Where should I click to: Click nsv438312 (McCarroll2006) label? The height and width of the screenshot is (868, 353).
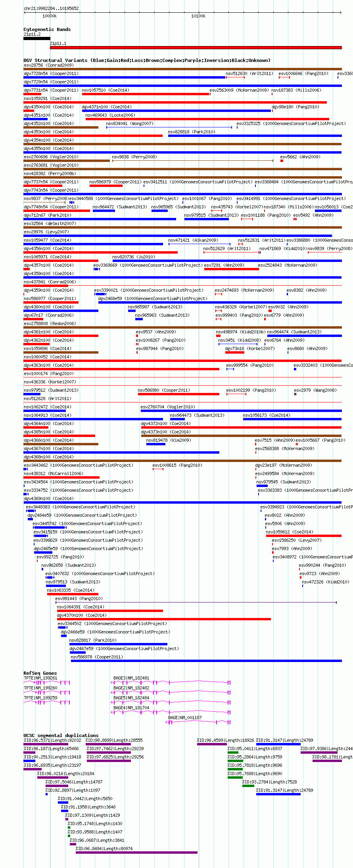(54, 473)
